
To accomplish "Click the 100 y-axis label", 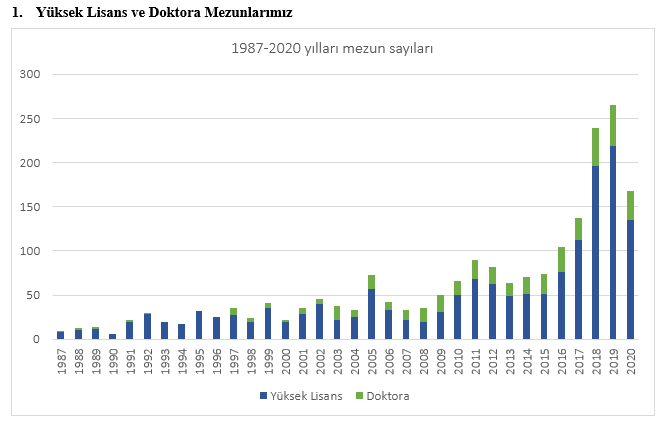I will point(30,251).
